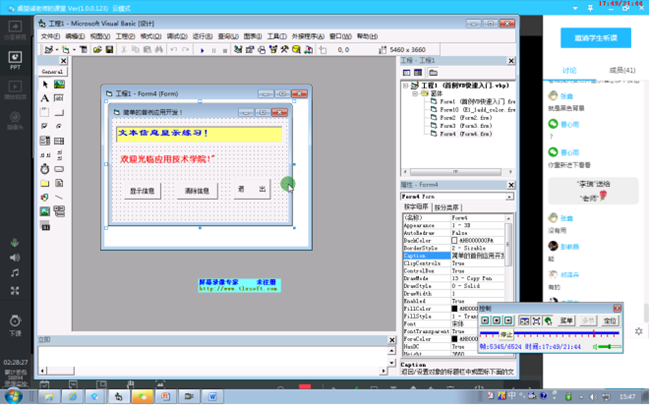Select the Data control in the toolbox
Screen dimensions: 650x406
tap(59, 212)
